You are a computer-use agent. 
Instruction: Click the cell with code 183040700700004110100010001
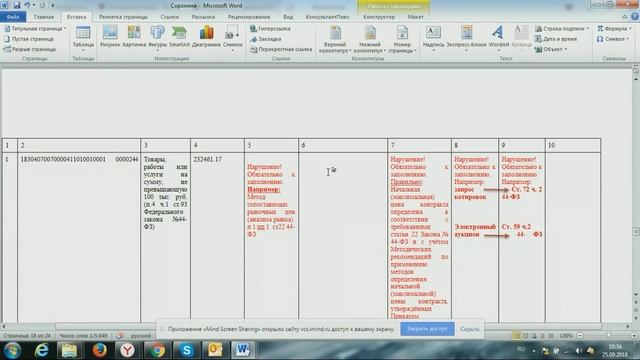point(79,237)
